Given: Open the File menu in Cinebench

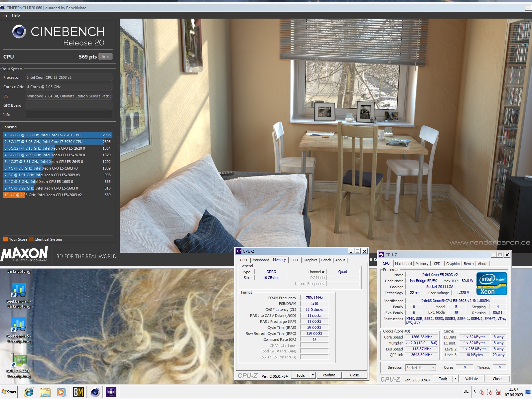Looking at the screenshot, I should click(4, 15).
